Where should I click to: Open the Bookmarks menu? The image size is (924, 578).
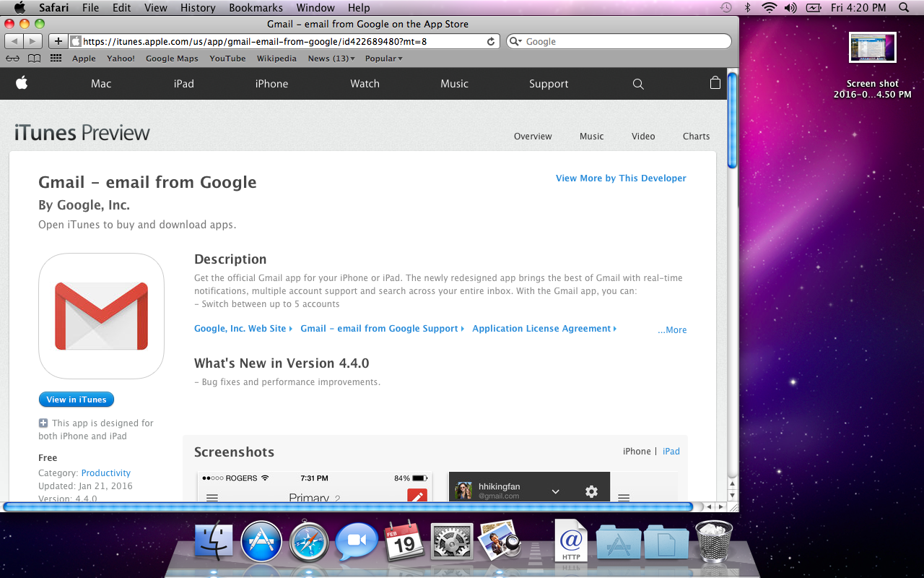pos(256,7)
